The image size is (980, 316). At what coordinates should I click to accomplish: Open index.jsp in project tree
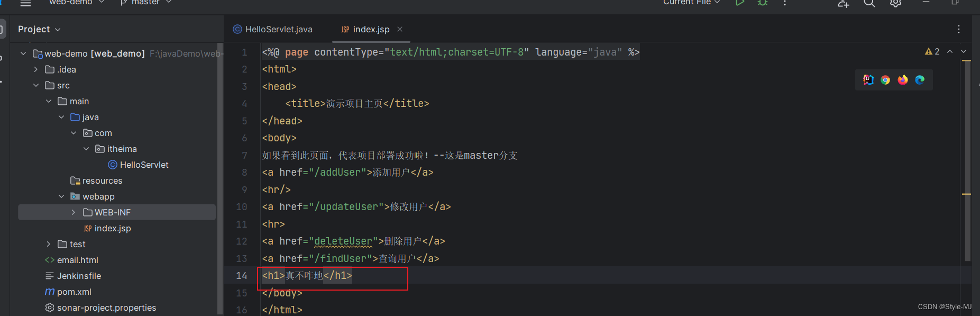[x=107, y=228]
